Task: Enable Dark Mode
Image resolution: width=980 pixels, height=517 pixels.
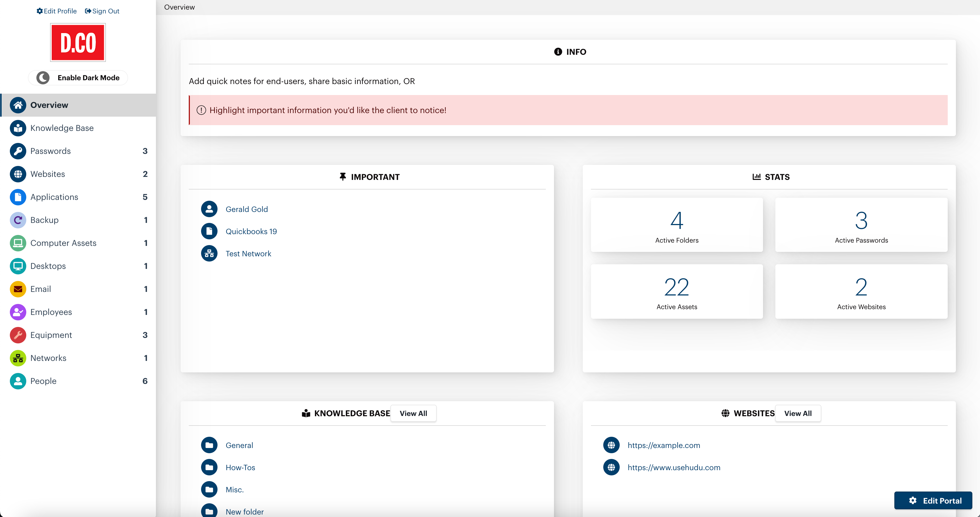Action: pyautogui.click(x=78, y=77)
